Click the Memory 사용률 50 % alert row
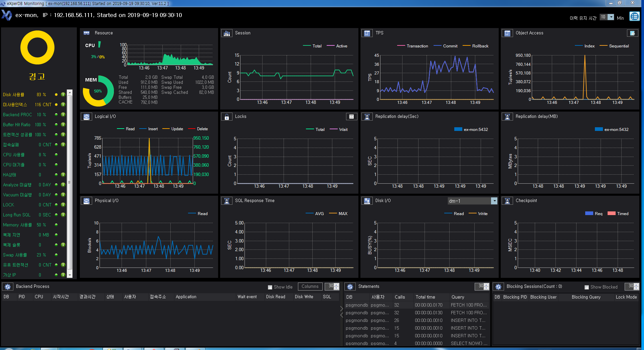The width and height of the screenshot is (644, 350). pyautogui.click(x=33, y=225)
